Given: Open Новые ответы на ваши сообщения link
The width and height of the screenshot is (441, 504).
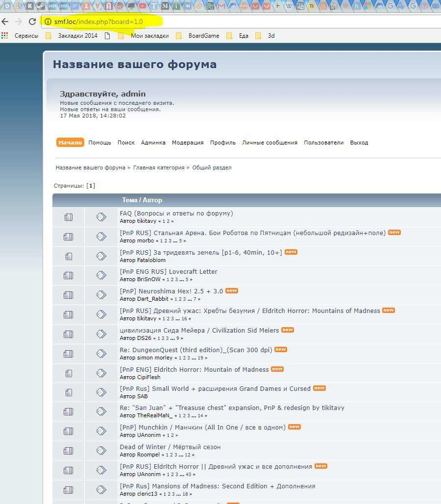Looking at the screenshot, I should pos(110,109).
